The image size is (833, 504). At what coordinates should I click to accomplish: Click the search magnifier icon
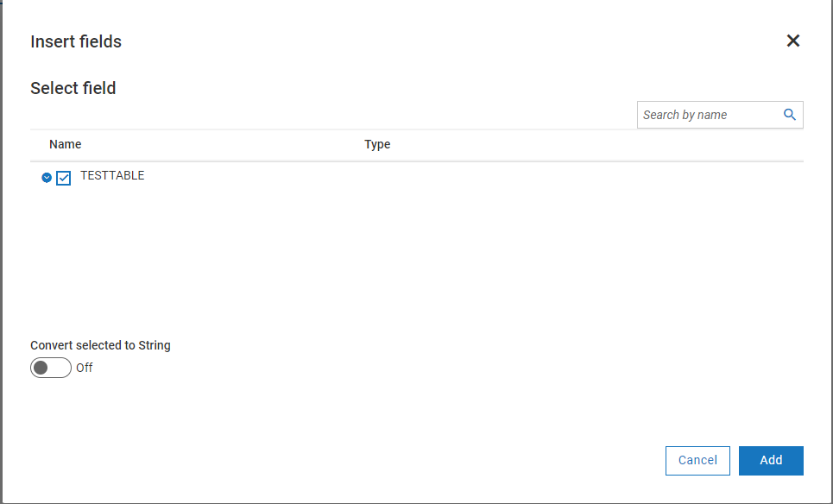click(789, 115)
